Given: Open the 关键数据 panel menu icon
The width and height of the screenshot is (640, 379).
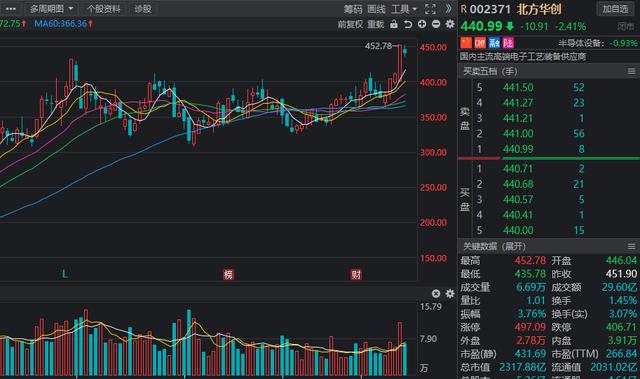Looking at the screenshot, I should 631,246.
